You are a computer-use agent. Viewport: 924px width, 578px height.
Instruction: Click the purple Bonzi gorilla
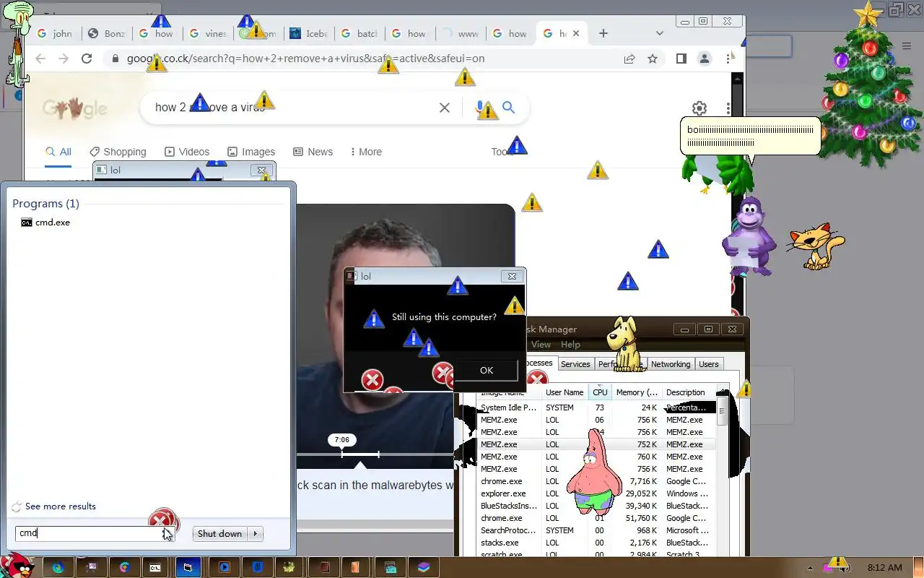[748, 237]
